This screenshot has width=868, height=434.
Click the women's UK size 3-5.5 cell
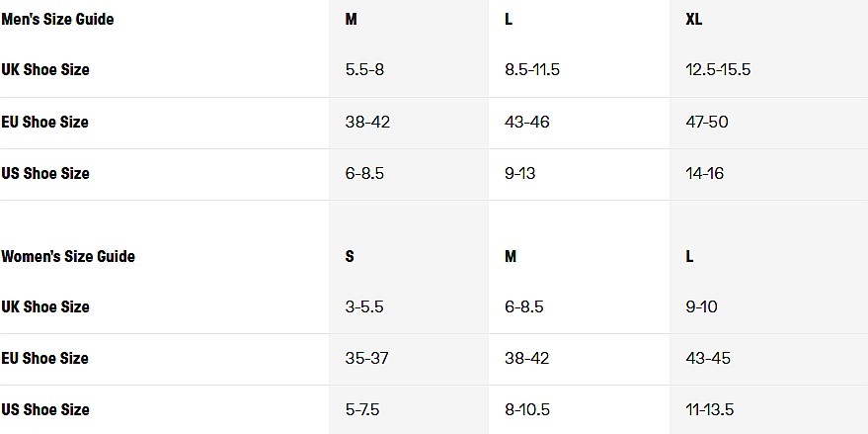point(365,306)
